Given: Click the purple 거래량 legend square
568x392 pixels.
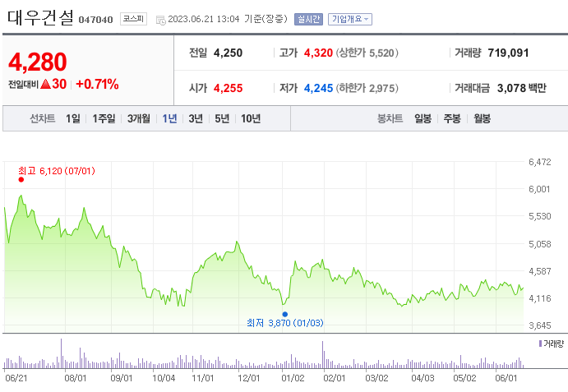Looking at the screenshot, I should click(x=541, y=344).
